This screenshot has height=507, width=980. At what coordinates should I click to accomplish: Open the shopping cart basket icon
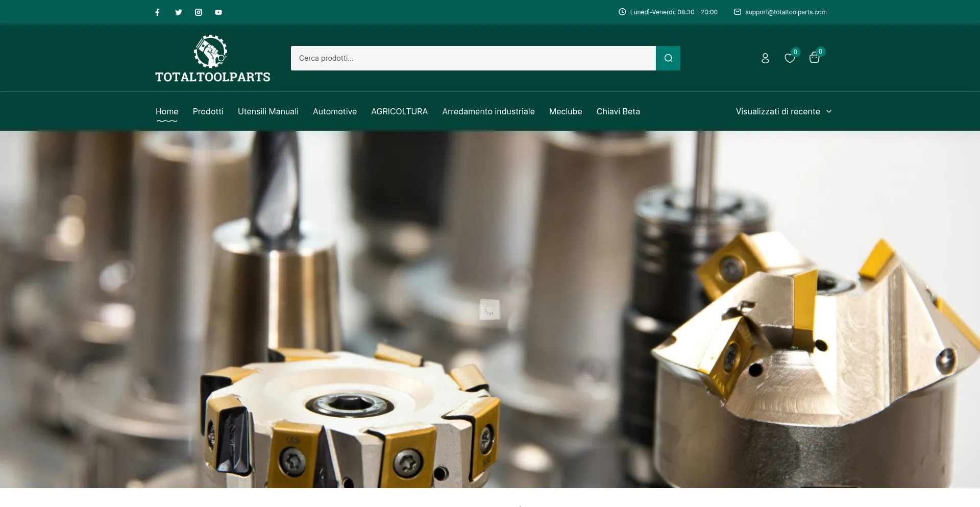tap(814, 58)
